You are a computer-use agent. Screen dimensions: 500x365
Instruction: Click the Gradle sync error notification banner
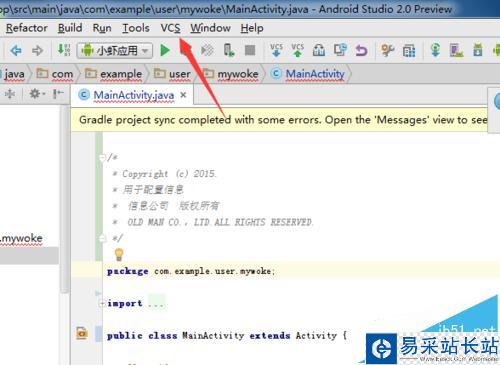[x=279, y=120]
